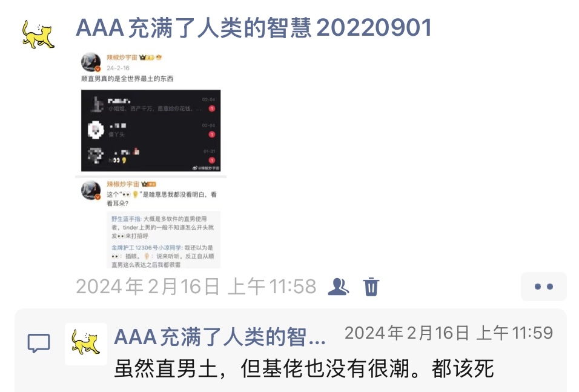
Task: Open profile name AAA 充满了人类的智慧 20220901
Action: [x=254, y=28]
